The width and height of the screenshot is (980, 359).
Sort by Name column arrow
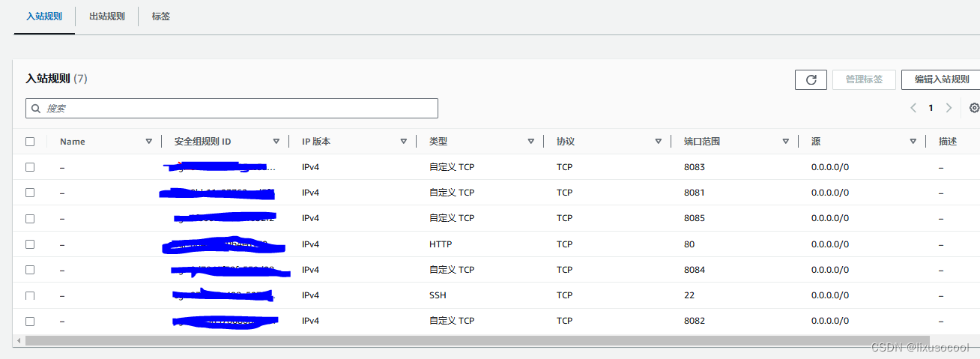[x=148, y=142]
